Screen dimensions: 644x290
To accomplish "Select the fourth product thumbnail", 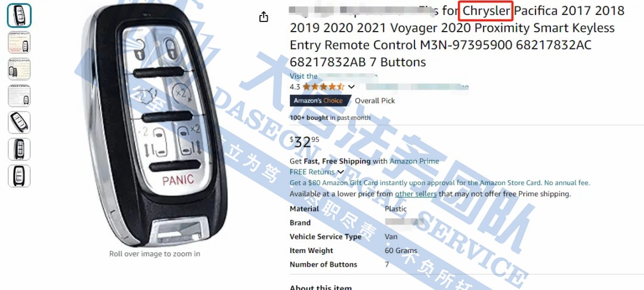I will click(x=19, y=95).
